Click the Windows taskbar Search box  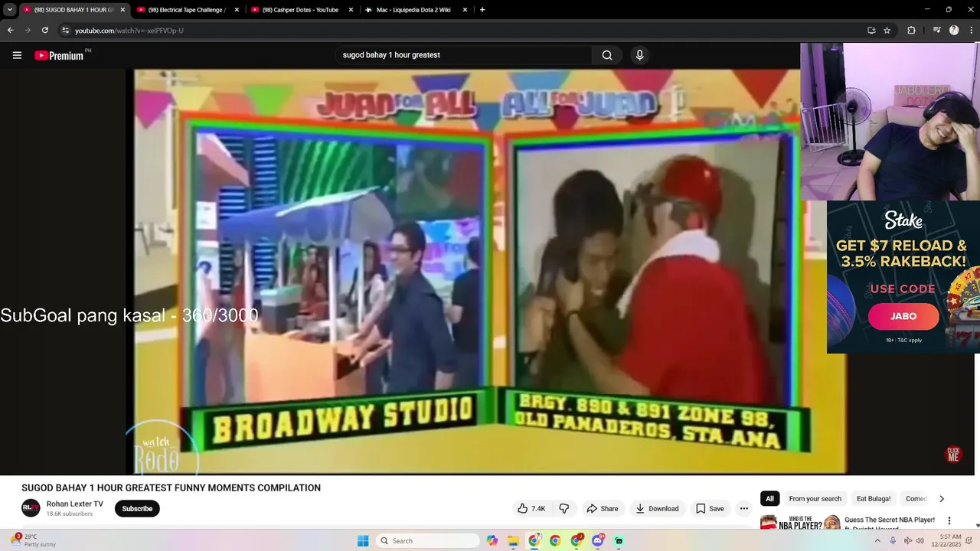coord(429,541)
